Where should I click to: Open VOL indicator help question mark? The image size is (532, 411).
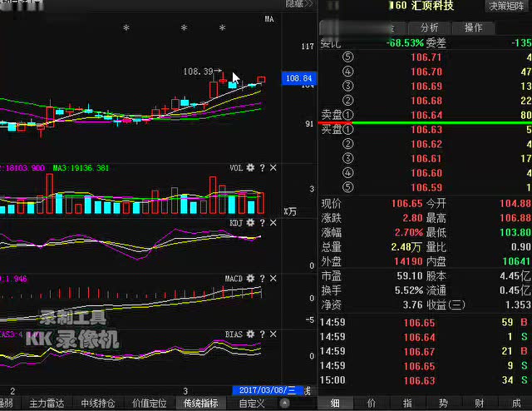(x=262, y=167)
